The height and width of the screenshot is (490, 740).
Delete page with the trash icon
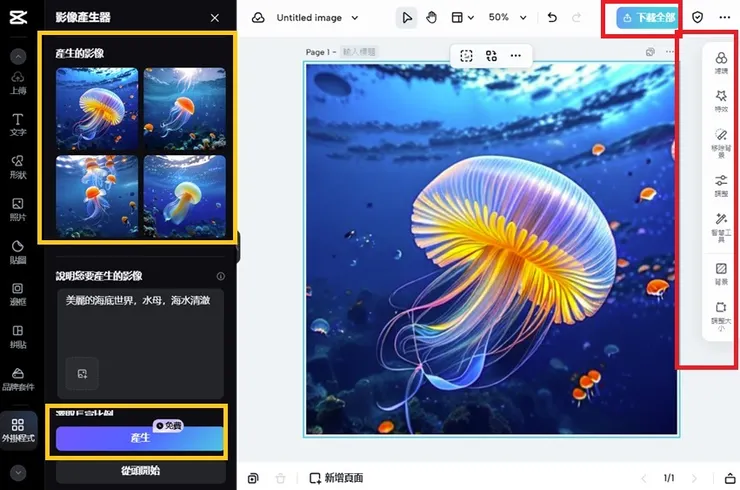point(280,478)
